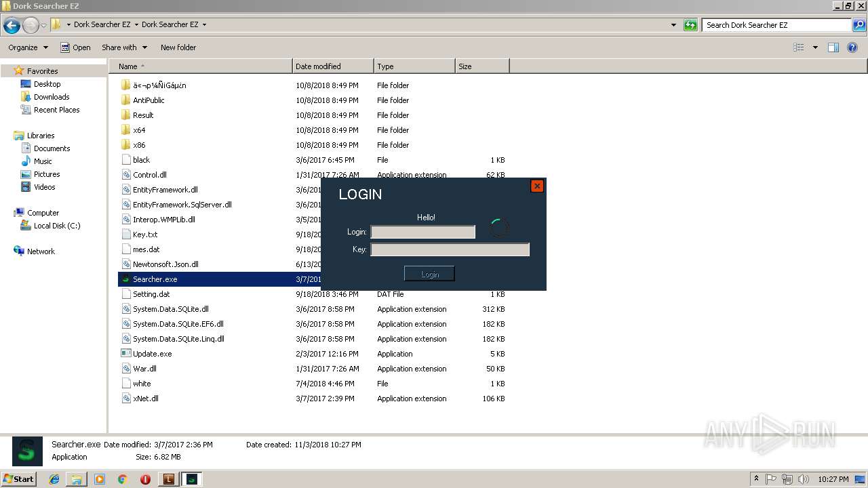
Task: Select the file named black
Action: (x=141, y=160)
